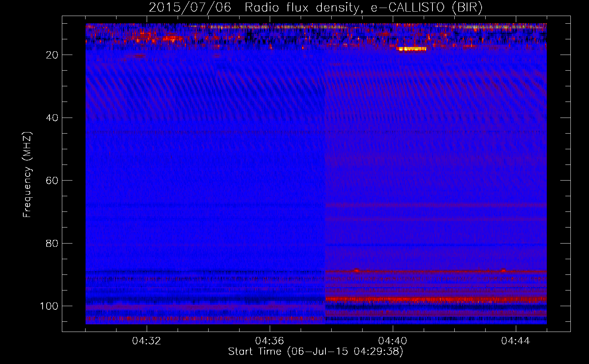Viewport: 589px width, 364px height.
Task: Click the "60" frequency tick label
Action: tap(52, 181)
